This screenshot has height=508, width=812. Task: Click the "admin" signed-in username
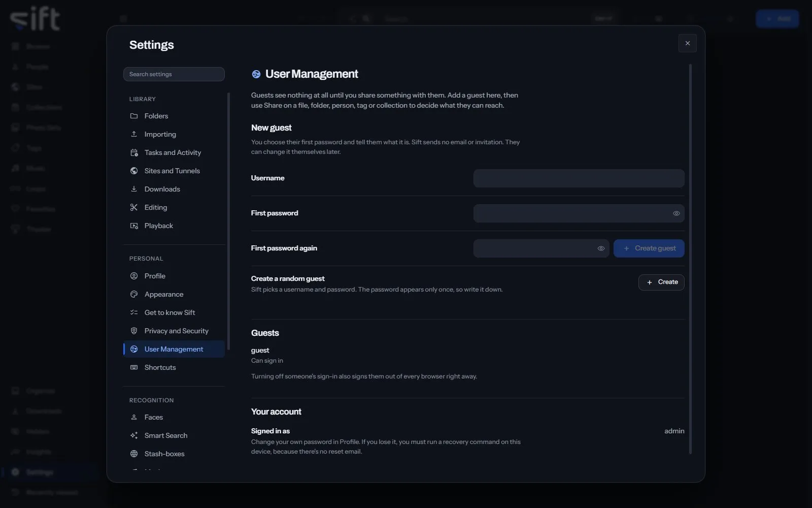(x=674, y=431)
